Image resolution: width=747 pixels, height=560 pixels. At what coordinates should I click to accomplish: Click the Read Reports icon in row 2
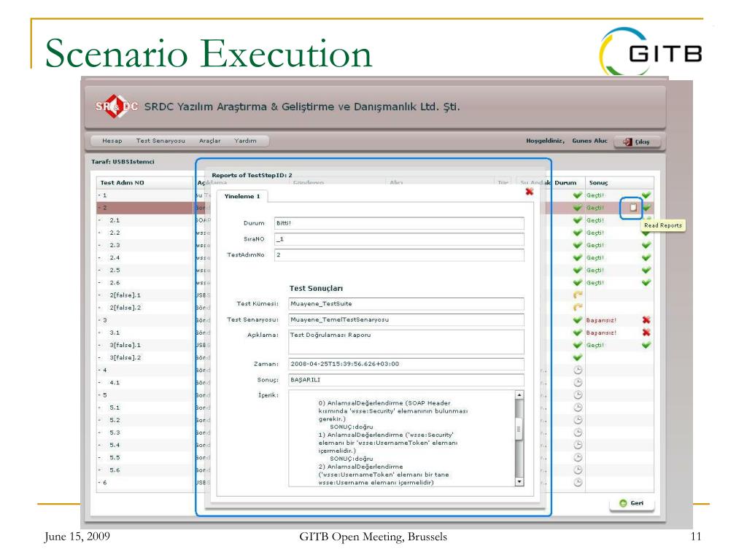pos(632,208)
